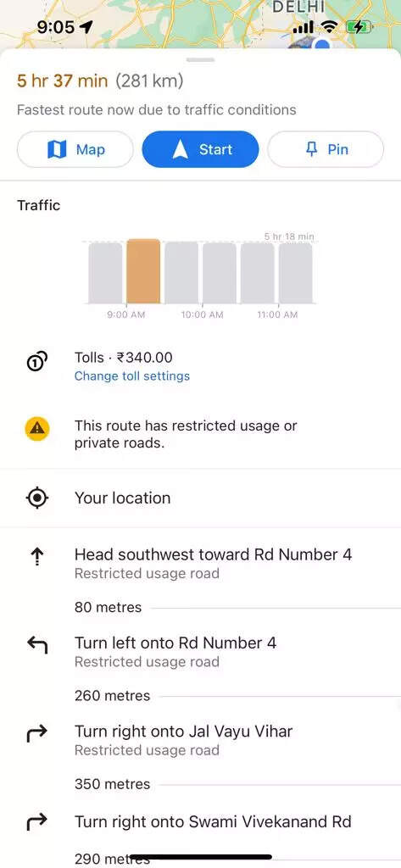Tap the head-straight arrow icon
This screenshot has width=401, height=868.
coord(36,557)
